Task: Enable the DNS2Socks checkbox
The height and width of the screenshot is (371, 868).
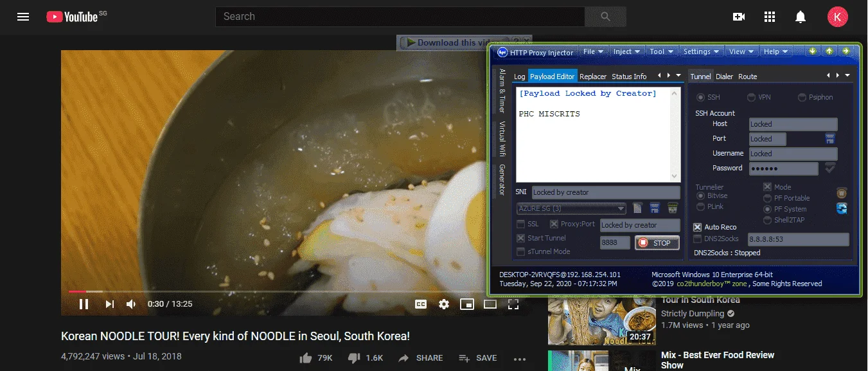Action: (697, 239)
